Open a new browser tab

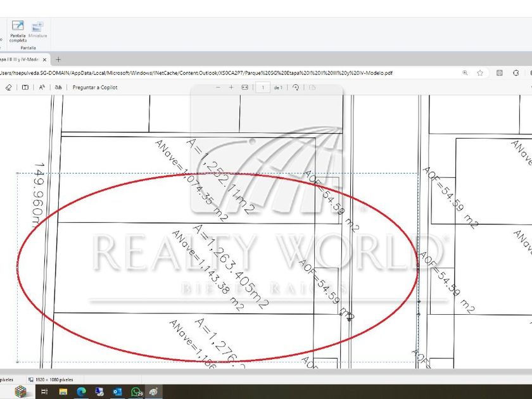pyautogui.click(x=58, y=60)
